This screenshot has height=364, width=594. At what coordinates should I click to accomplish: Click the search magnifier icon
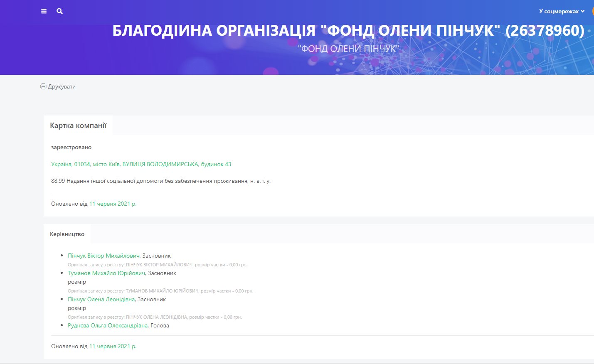tap(59, 11)
